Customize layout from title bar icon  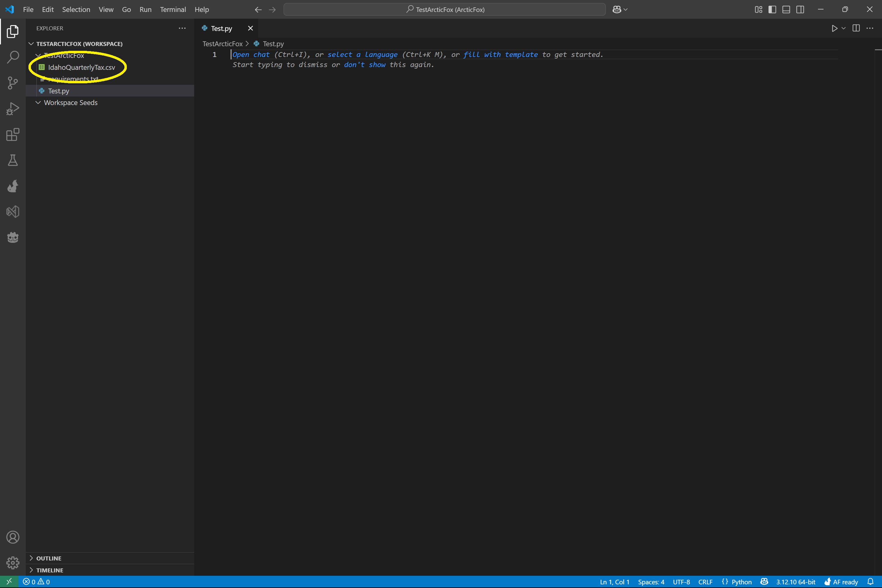coord(758,10)
